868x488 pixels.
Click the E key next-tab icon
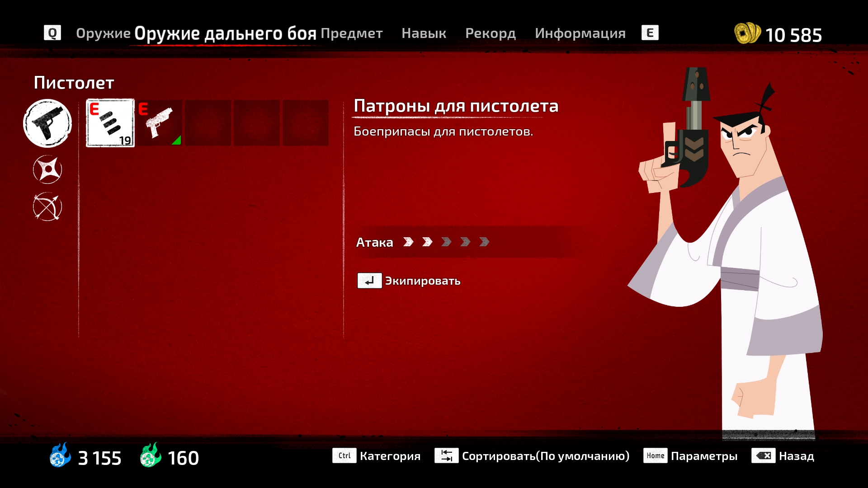click(x=650, y=33)
